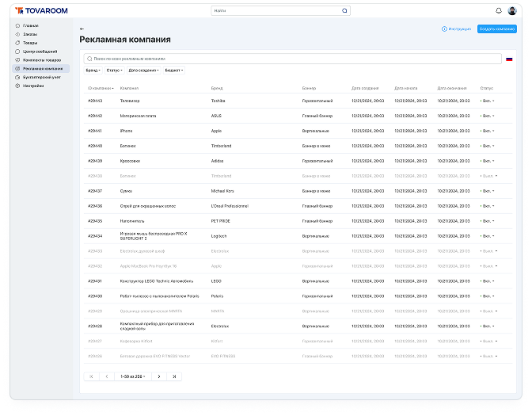Open the Бюджет filter dropdown
The image size is (532, 416).
coord(174,71)
